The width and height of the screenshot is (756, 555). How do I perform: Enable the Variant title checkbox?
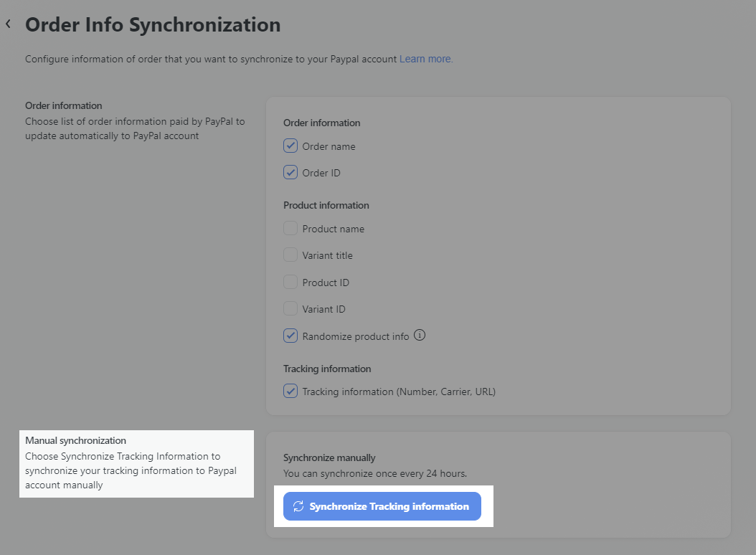coord(290,255)
